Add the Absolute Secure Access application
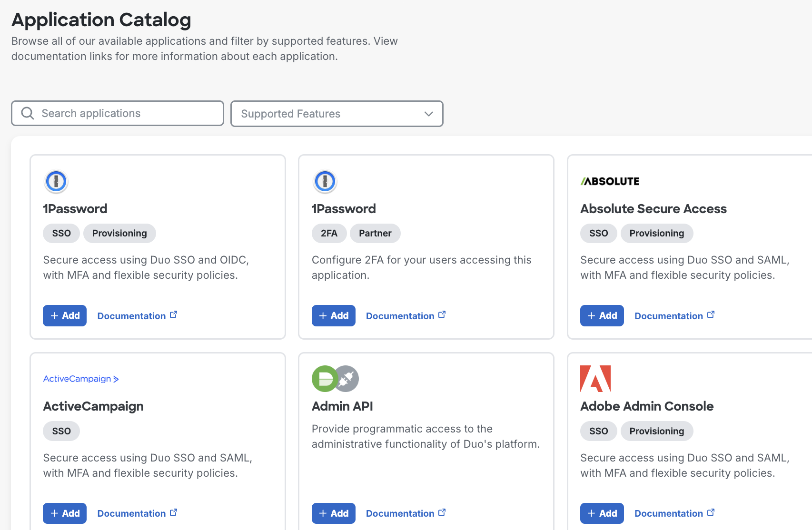 click(602, 315)
